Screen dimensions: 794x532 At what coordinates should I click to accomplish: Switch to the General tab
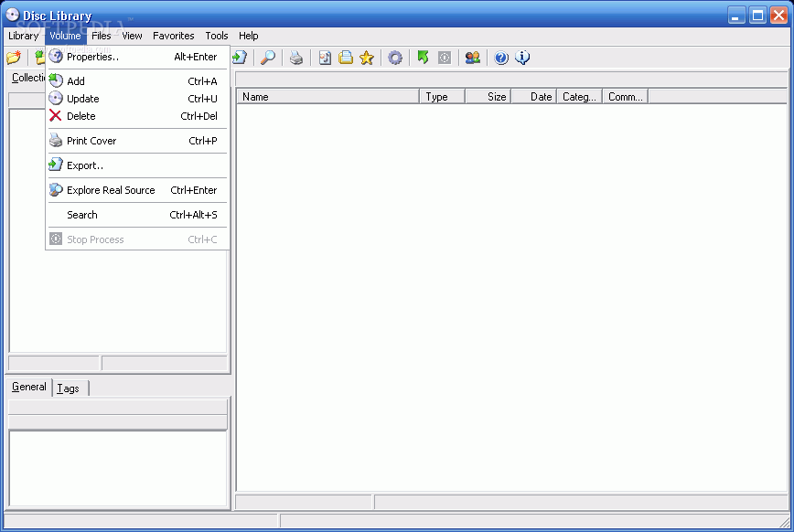click(x=29, y=388)
